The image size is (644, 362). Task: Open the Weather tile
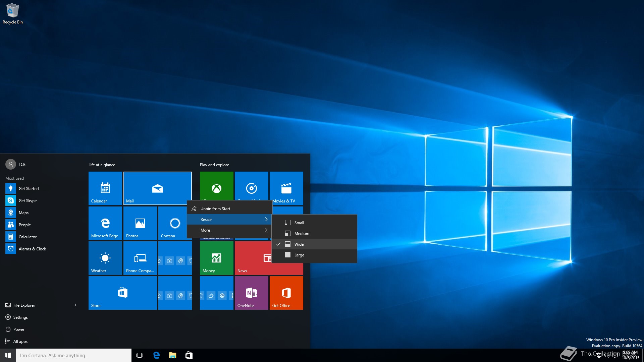click(x=105, y=258)
